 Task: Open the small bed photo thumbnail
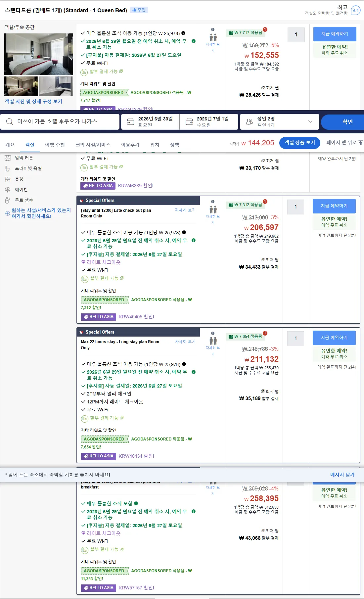[21, 86]
